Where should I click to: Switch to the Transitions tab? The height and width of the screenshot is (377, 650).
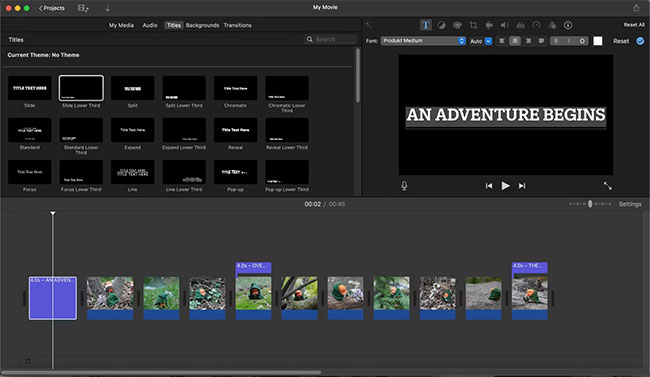click(x=238, y=25)
